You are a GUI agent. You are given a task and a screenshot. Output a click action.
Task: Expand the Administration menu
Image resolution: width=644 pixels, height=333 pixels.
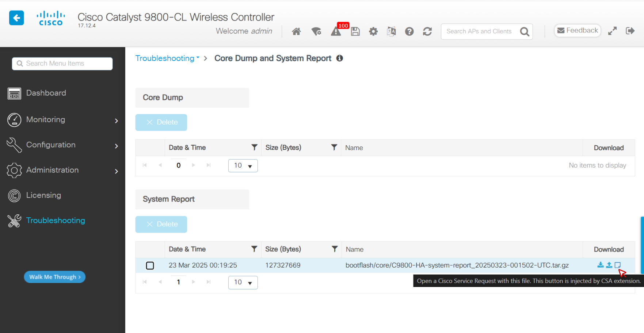click(x=62, y=170)
